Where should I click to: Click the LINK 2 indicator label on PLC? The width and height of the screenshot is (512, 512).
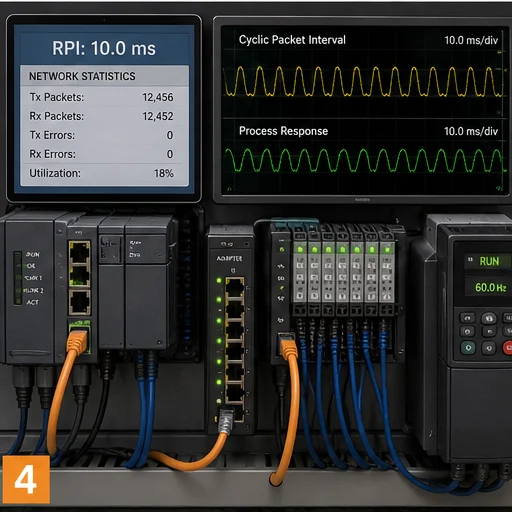(33, 291)
